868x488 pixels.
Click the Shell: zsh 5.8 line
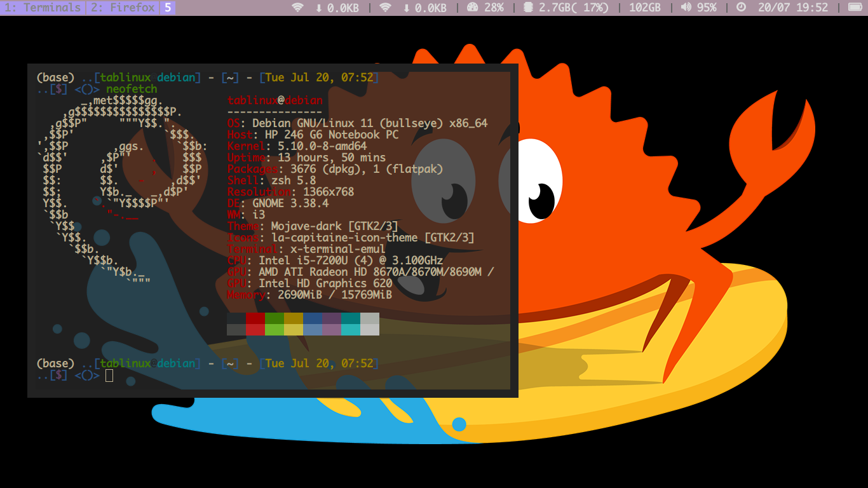coord(271,180)
